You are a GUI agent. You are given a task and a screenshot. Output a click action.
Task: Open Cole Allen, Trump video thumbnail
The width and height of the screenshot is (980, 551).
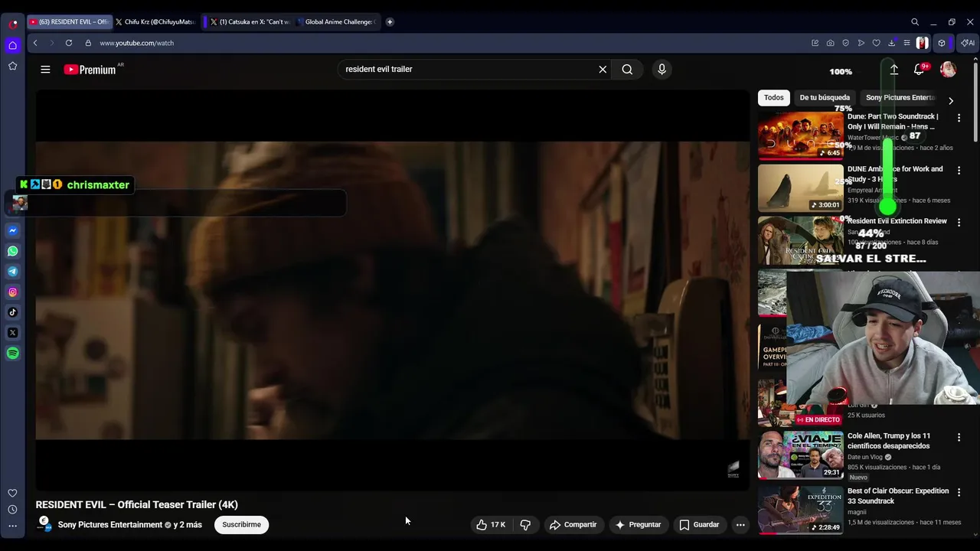coord(800,455)
